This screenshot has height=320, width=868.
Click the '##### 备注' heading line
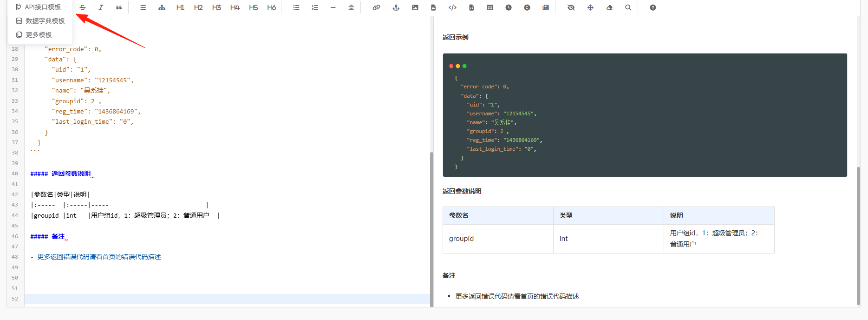pyautogui.click(x=48, y=236)
